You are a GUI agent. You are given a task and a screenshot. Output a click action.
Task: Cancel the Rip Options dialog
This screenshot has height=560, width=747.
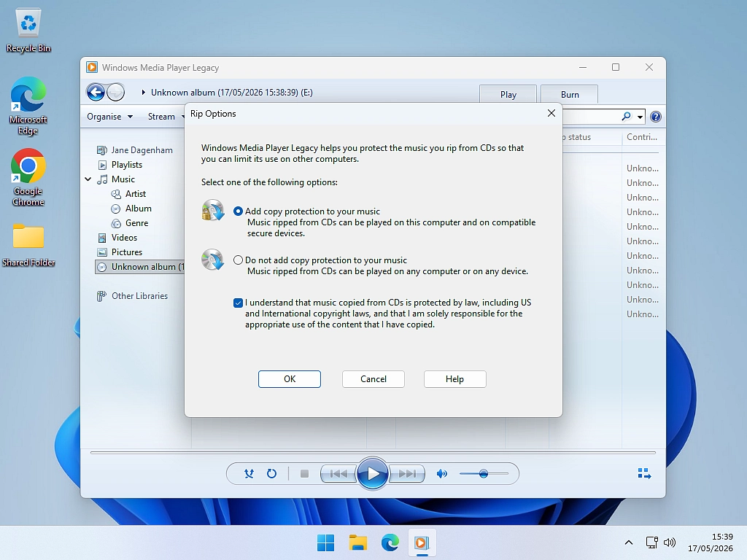click(x=373, y=379)
